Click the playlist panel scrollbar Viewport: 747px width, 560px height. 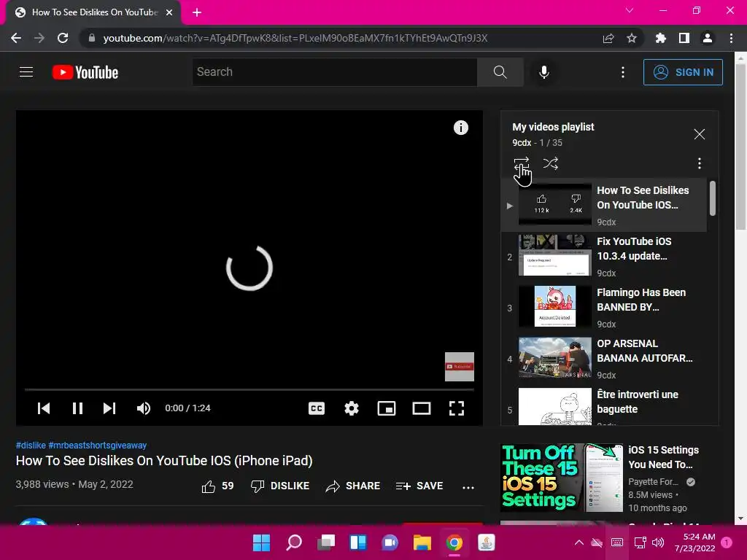712,198
